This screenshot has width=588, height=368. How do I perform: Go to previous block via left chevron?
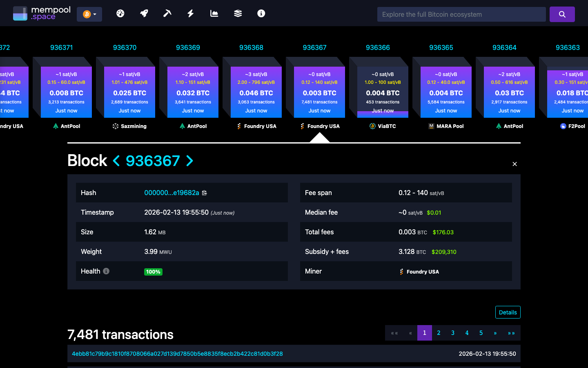point(116,161)
